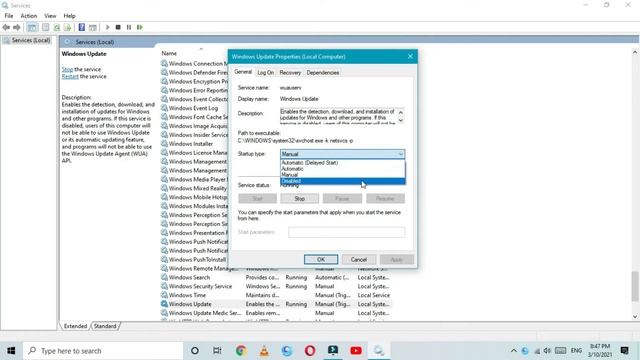Click the Pause Service toolbar icon
The width and height of the screenshot is (640, 360).
click(x=129, y=27)
